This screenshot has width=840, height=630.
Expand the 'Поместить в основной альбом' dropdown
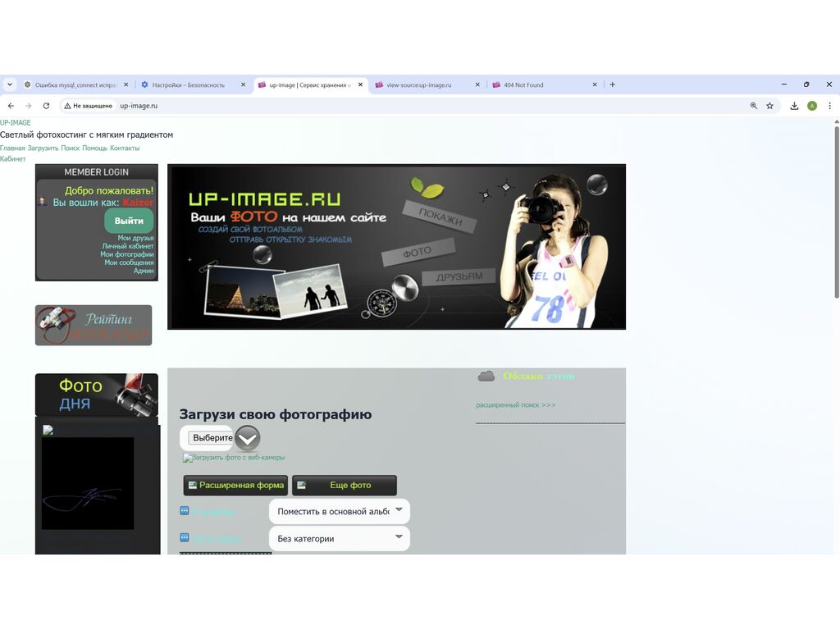(339, 511)
